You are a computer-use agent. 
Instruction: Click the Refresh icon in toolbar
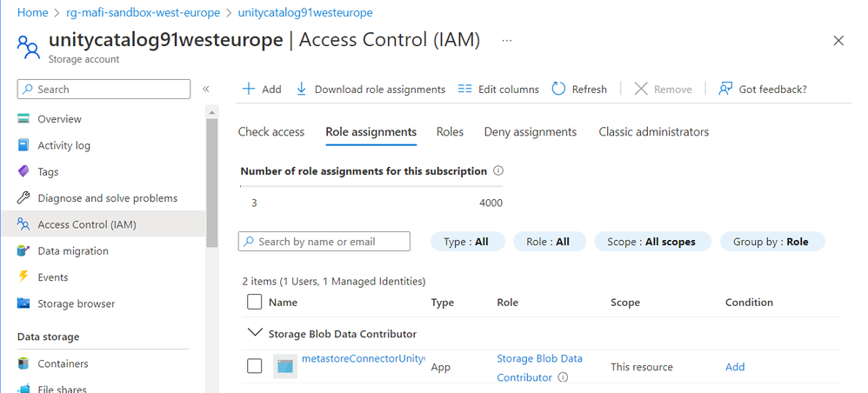tap(558, 89)
